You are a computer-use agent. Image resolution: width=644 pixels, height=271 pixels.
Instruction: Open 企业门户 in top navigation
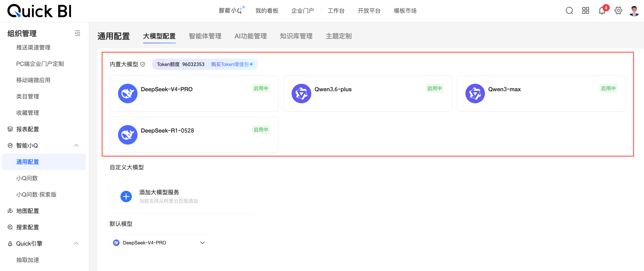[x=302, y=11]
